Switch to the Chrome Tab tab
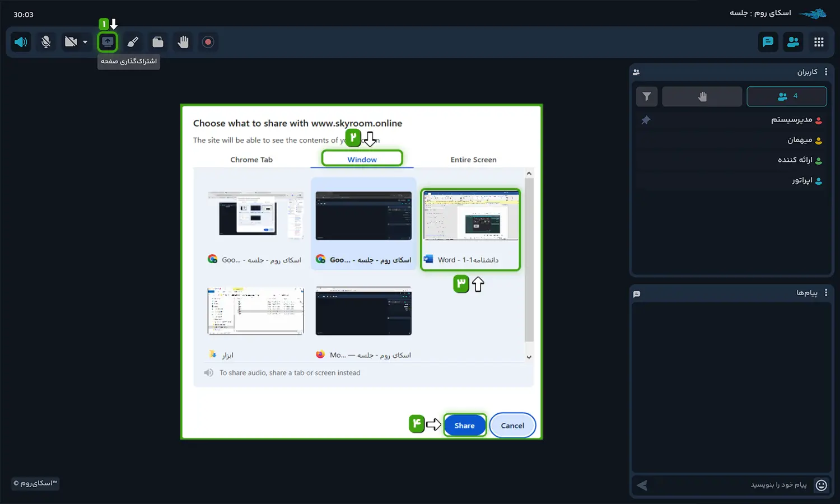 tap(251, 160)
